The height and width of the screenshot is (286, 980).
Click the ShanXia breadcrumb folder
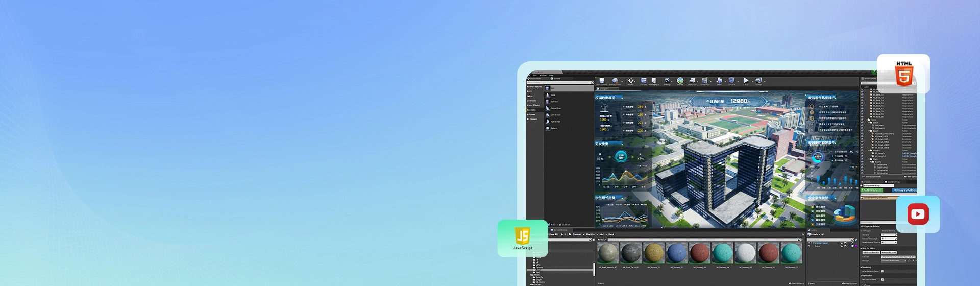[x=590, y=234]
